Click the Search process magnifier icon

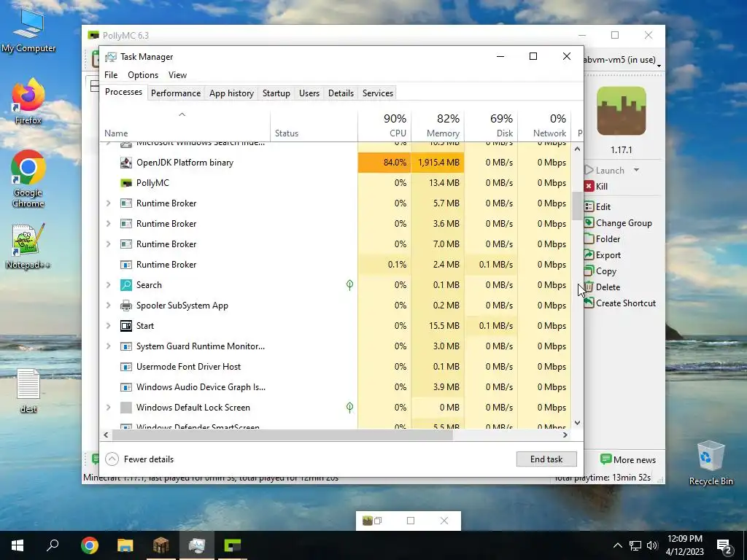[x=125, y=285]
